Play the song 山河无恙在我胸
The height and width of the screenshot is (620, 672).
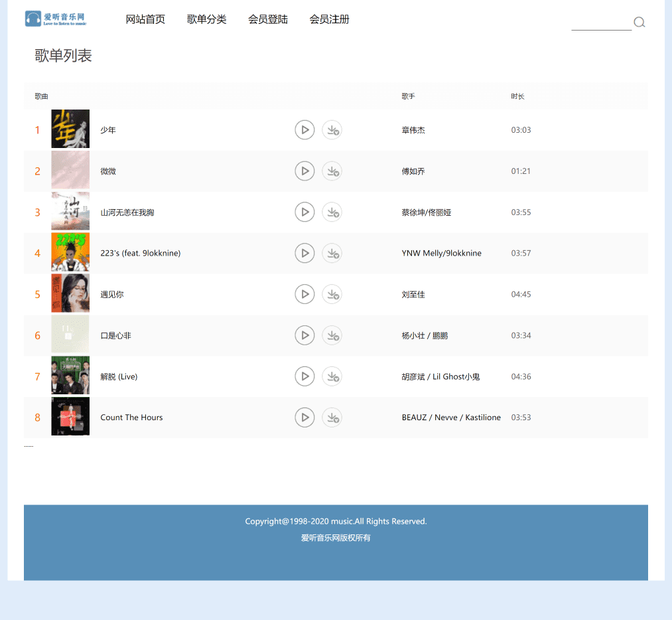(304, 212)
